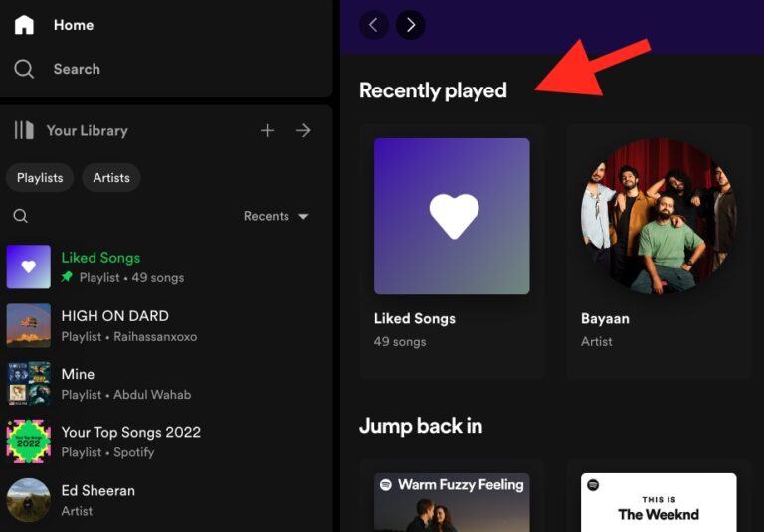Expand Your Library with arrow icon
This screenshot has width=764, height=532.
[303, 130]
